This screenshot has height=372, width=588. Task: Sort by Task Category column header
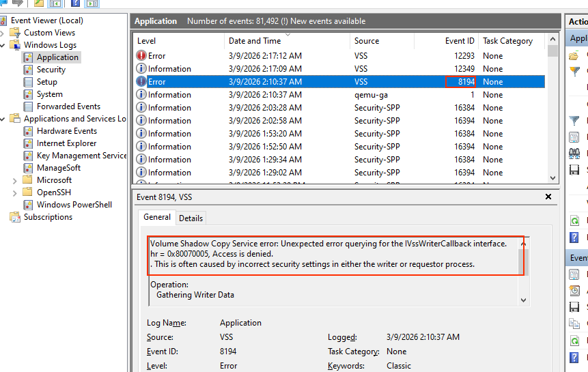(512, 41)
